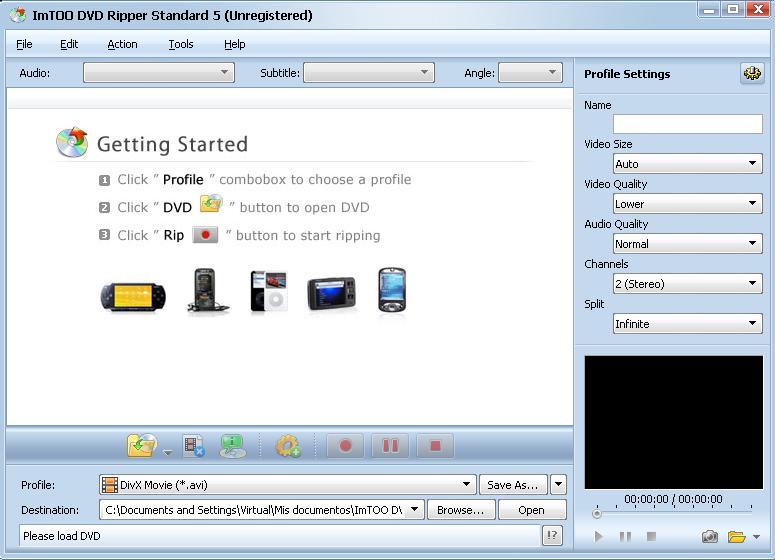Viewport: 775px width, 560px height.
Task: Click the remove video clip toolbar icon
Action: pyautogui.click(x=194, y=446)
